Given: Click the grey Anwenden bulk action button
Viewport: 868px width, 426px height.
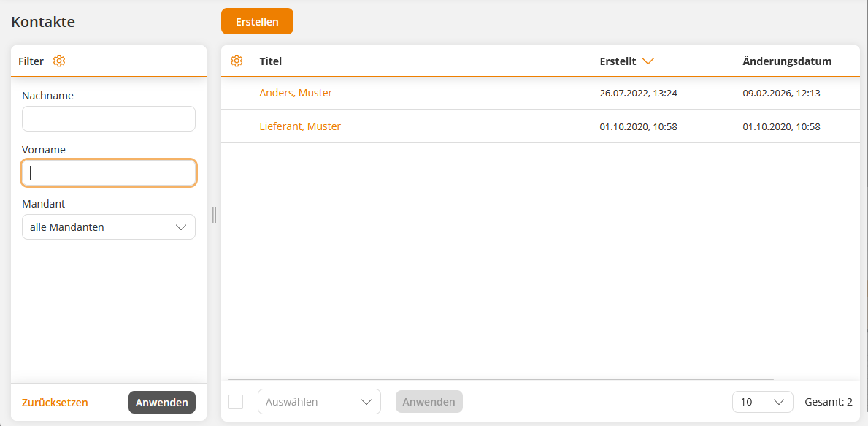Looking at the screenshot, I should point(429,402).
